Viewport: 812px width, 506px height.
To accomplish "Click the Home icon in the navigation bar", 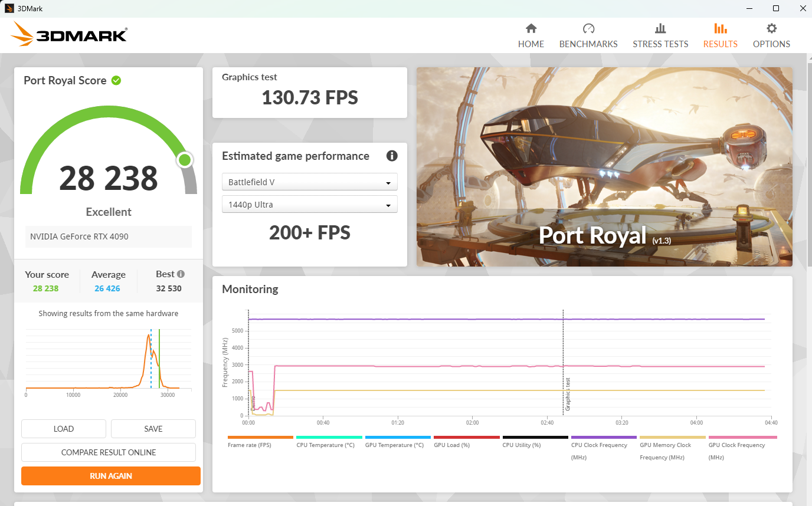I will click(x=531, y=27).
